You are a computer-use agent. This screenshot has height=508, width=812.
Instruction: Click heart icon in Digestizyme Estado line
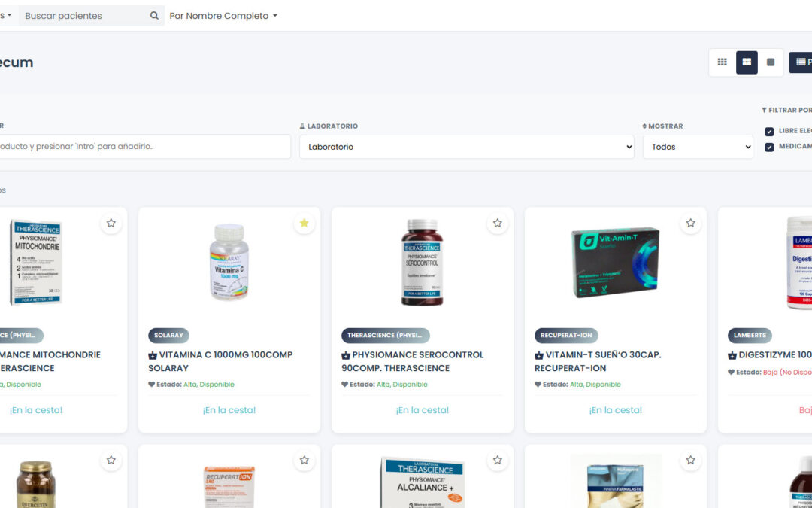click(x=732, y=373)
